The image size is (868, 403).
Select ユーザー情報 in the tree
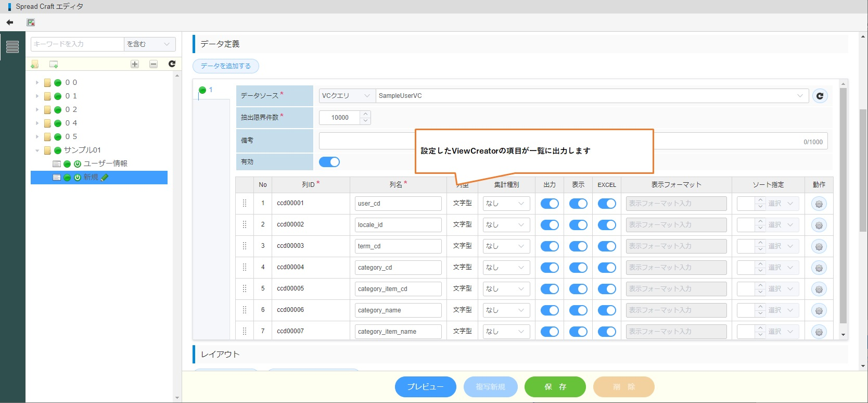(x=105, y=163)
